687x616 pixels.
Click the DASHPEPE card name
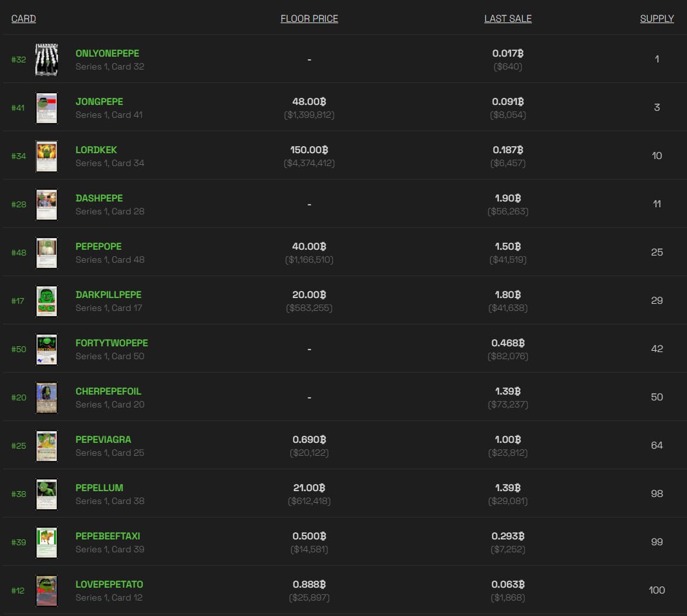pos(99,198)
